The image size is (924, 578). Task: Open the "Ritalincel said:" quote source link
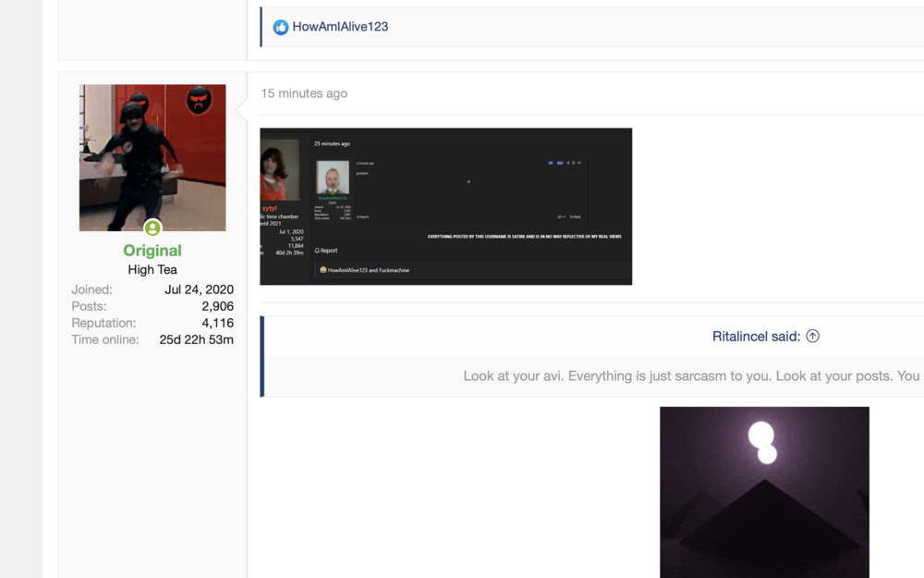click(756, 337)
